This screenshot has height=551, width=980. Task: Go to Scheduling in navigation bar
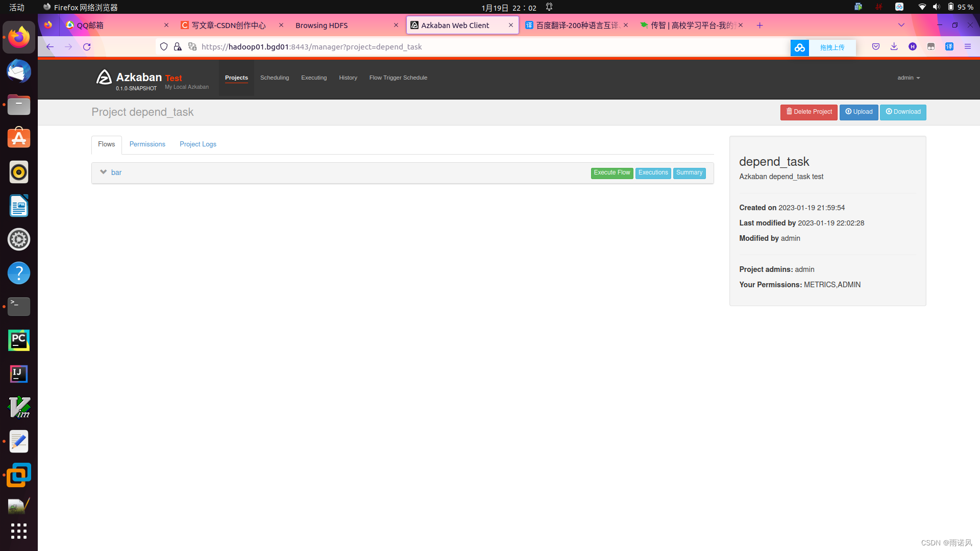(275, 78)
